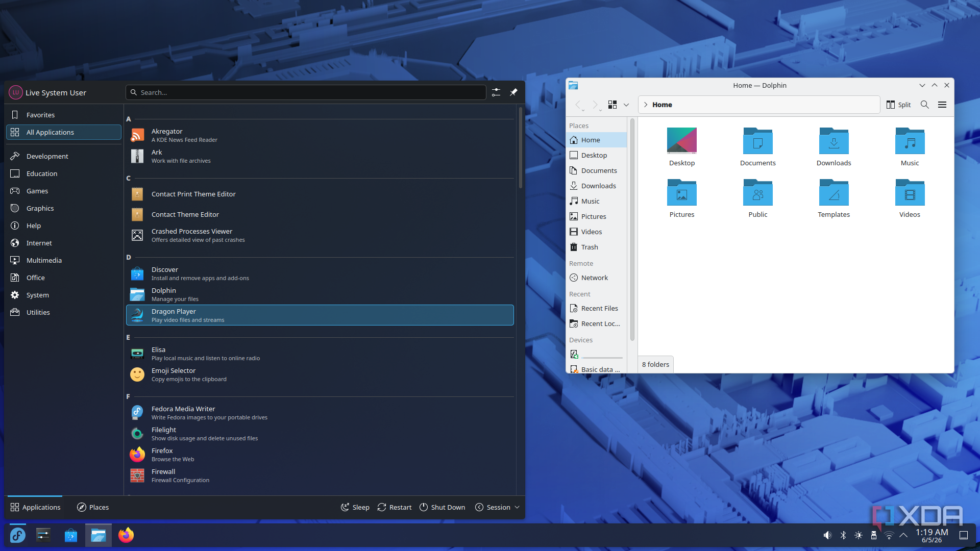Screen dimensions: 980x551
Task: Launch Elisa music player
Action: tap(320, 354)
